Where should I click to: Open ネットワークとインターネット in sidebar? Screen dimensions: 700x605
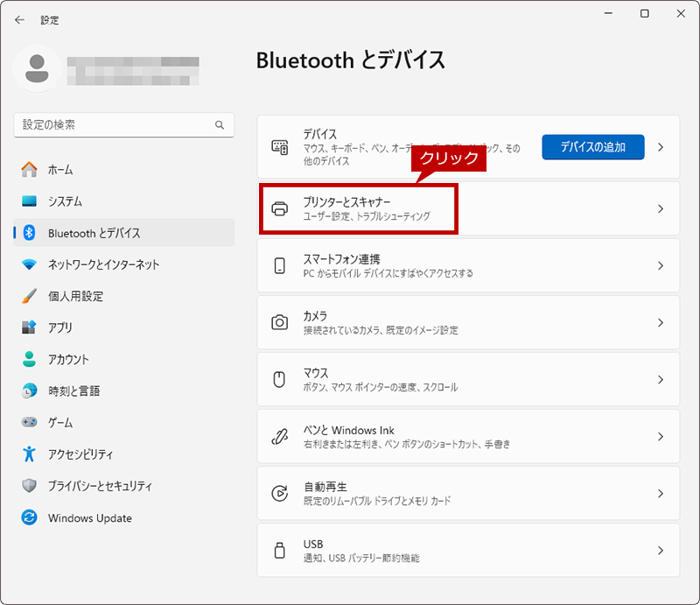pos(103,264)
